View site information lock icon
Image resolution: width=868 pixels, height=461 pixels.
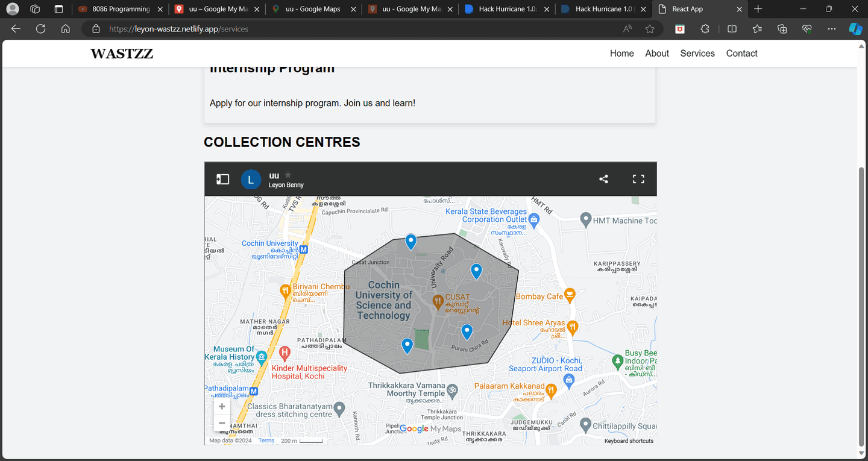(x=96, y=29)
